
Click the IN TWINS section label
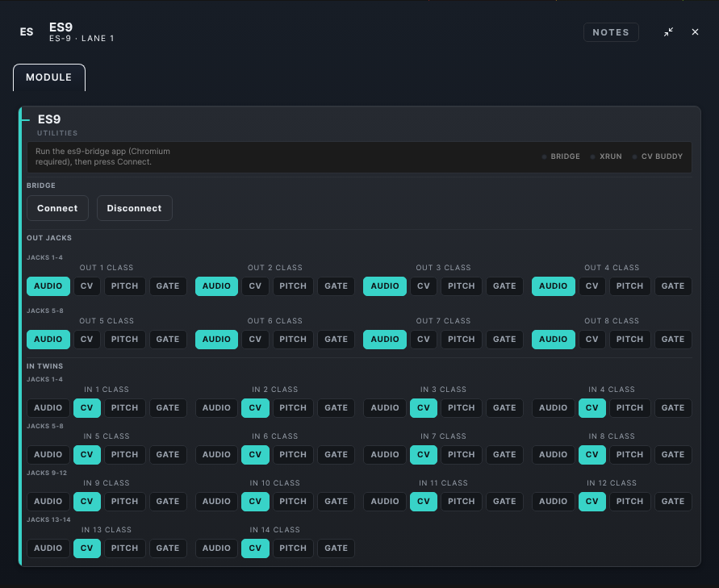(x=44, y=366)
